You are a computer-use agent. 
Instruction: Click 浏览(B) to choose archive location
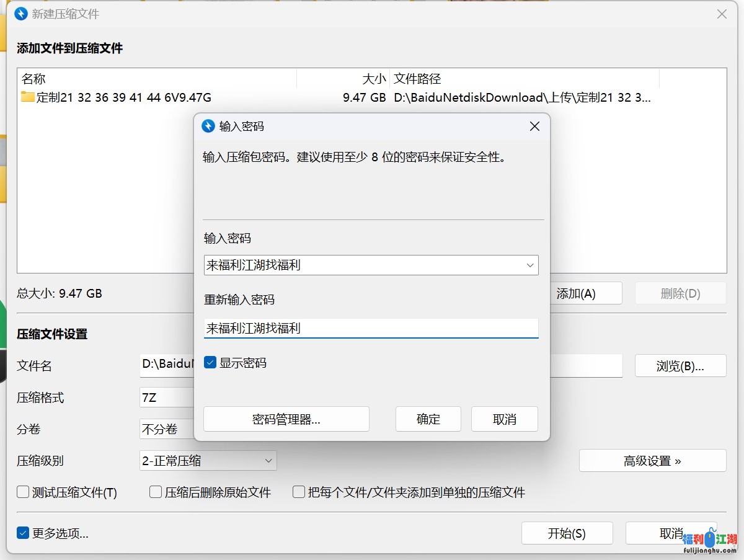680,365
